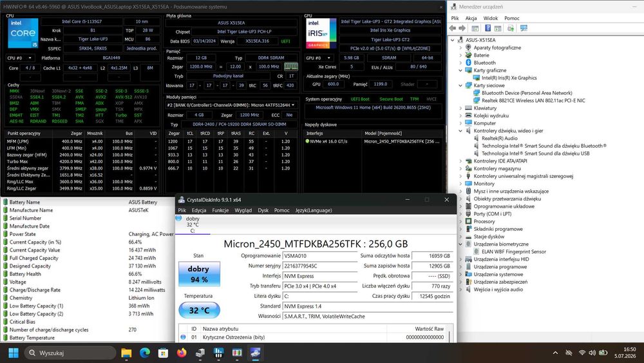Open Widok menu in Device Manager
The image size is (644, 363).
tap(490, 18)
